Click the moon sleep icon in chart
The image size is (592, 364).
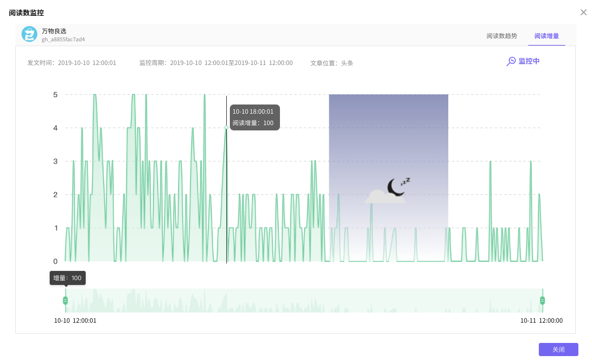pyautogui.click(x=386, y=191)
